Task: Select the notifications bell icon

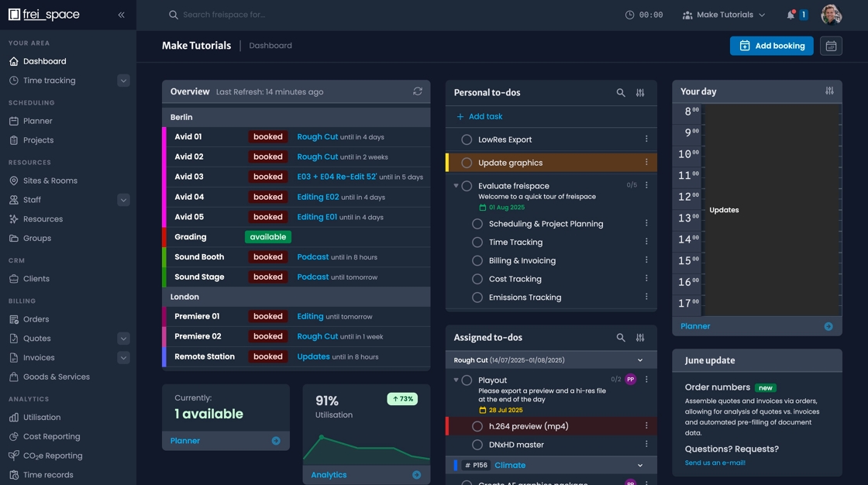Action: click(x=790, y=14)
